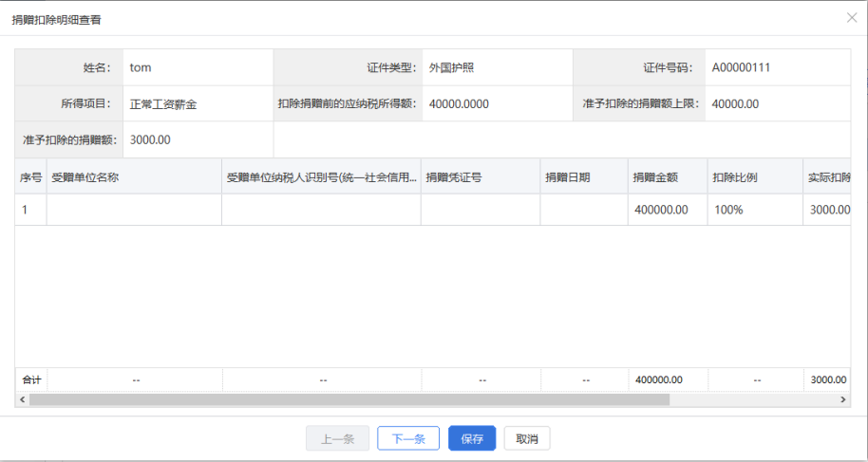Click the 序号 column header
Screen dimensions: 868x462
(31, 177)
